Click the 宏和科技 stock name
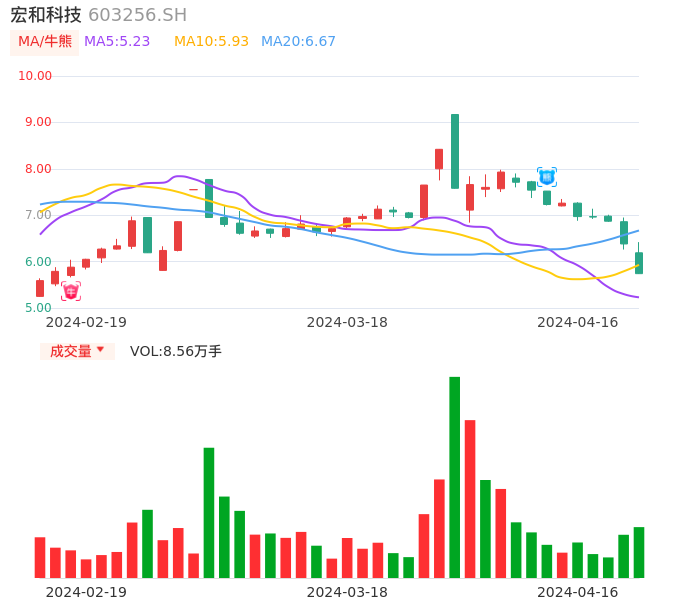Viewport: 686px width, 606px height. 46,15
